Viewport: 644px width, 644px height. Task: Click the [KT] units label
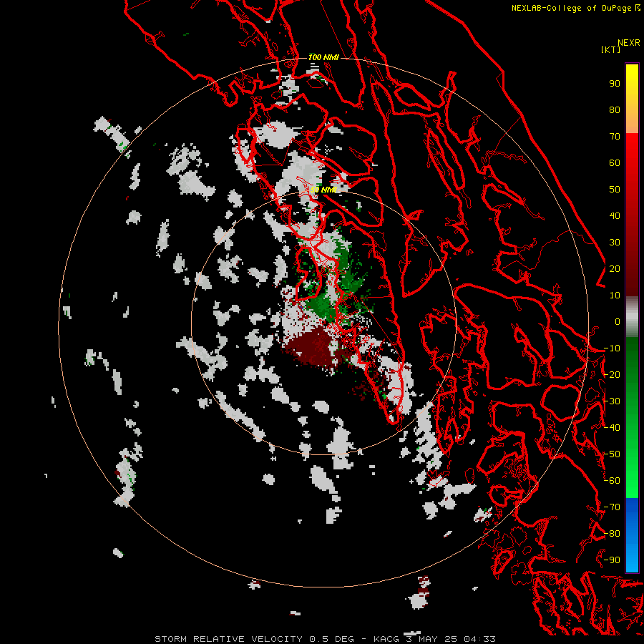(x=610, y=49)
